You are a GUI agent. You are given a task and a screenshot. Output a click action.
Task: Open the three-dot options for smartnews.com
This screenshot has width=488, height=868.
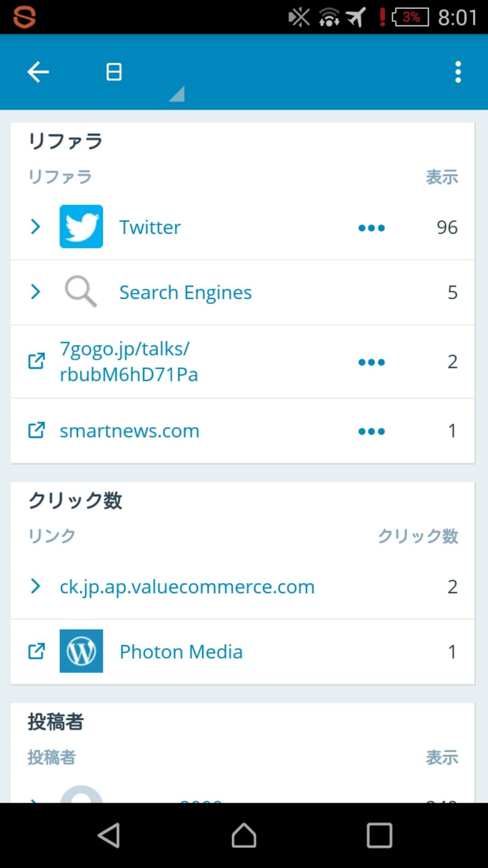pos(371,431)
